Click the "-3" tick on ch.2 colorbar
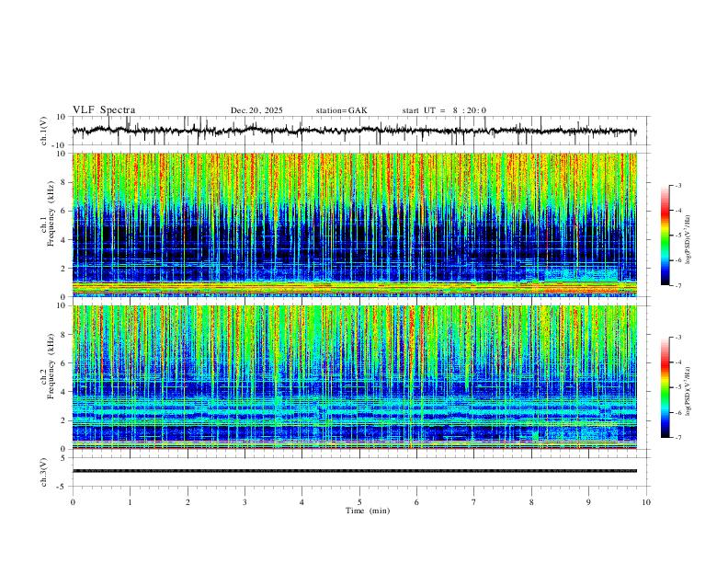 677,338
